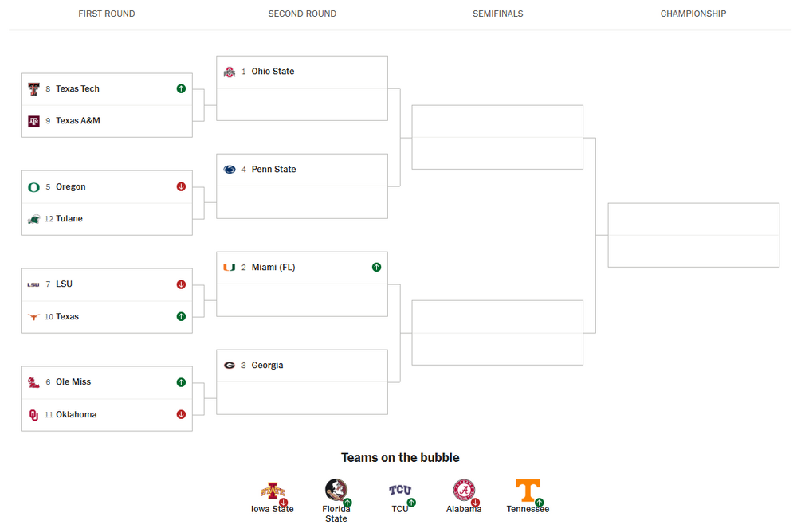Click the Alabama bubble team logo
The height and width of the screenshot is (532, 797).
[463, 490]
